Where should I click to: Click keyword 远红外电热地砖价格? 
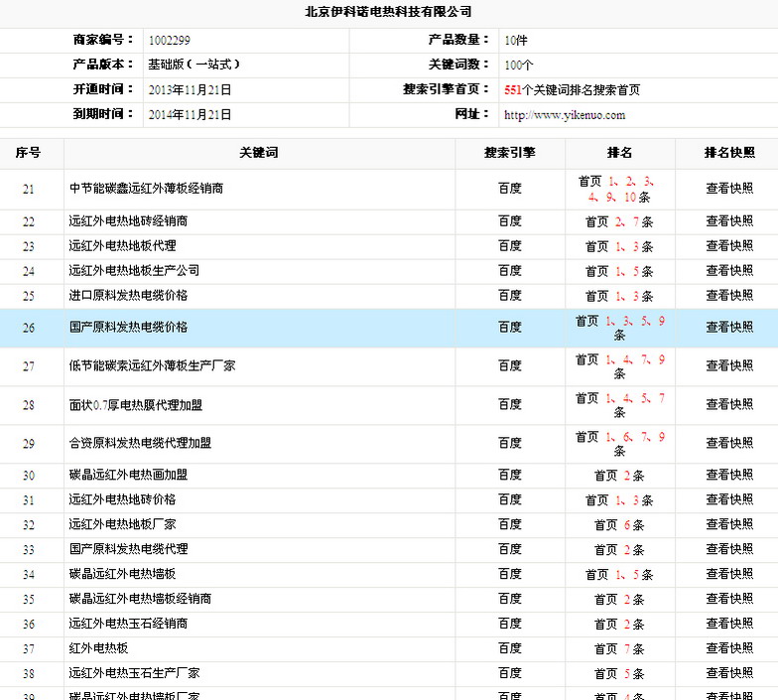[x=123, y=499]
